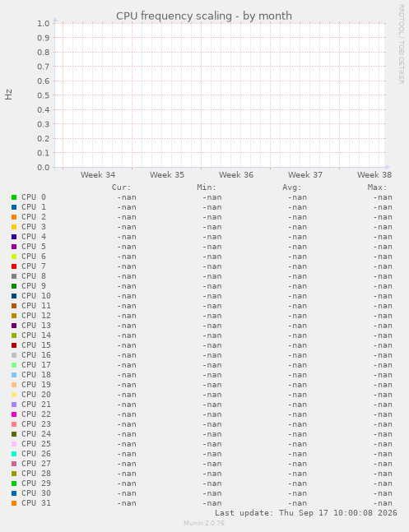Click the 'CPU 29' legend label

[x=36, y=483]
